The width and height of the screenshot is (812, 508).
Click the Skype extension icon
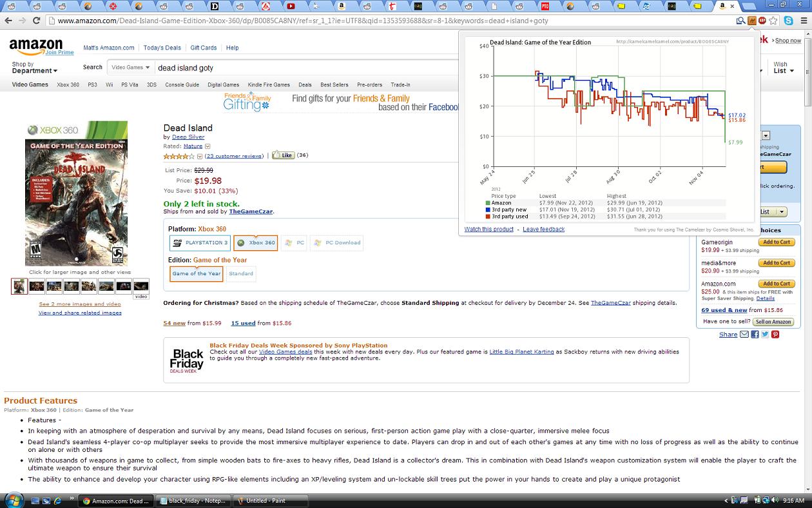(788, 21)
